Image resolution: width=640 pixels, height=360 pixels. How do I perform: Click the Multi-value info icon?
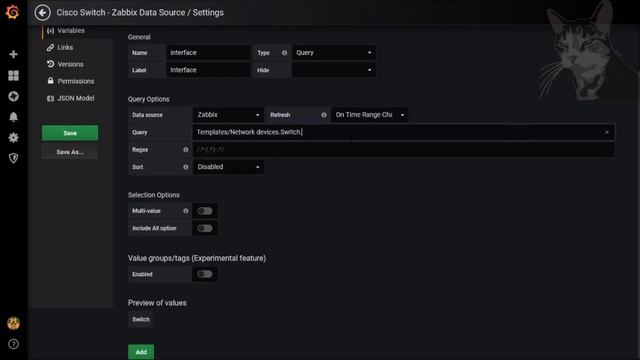click(x=186, y=211)
